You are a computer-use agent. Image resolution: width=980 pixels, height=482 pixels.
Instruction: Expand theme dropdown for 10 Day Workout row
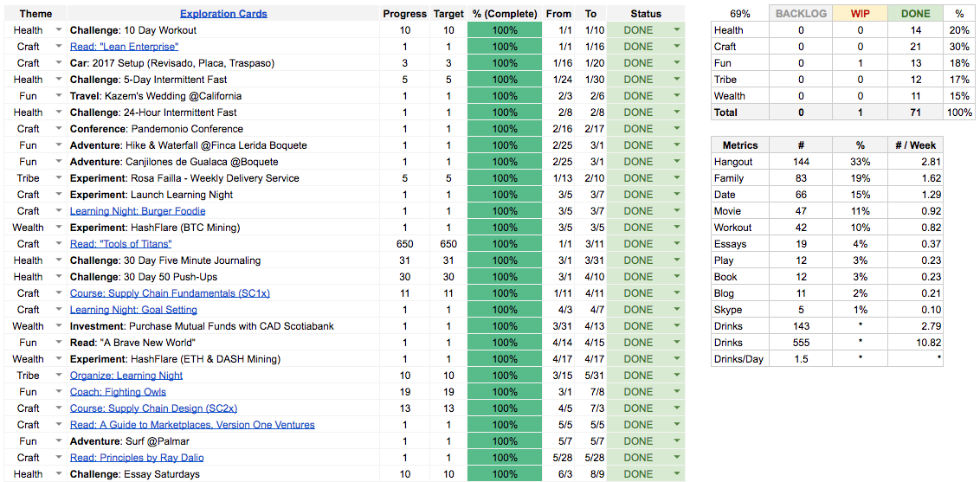(x=59, y=30)
